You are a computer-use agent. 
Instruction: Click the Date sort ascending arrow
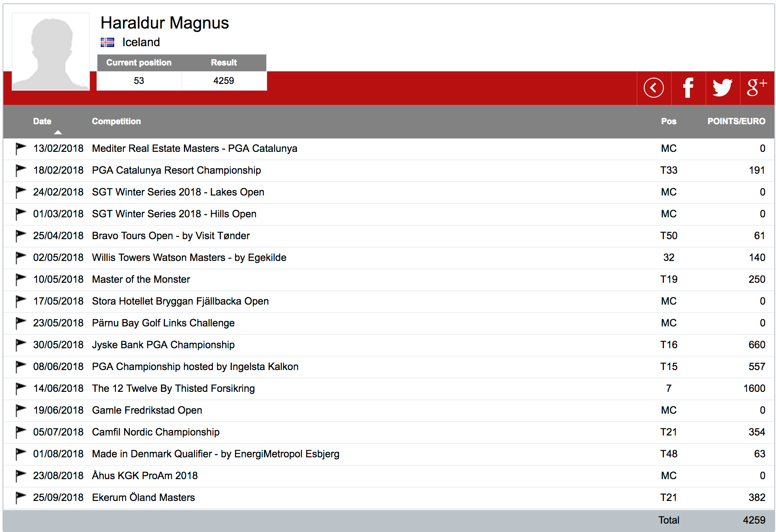click(58, 132)
